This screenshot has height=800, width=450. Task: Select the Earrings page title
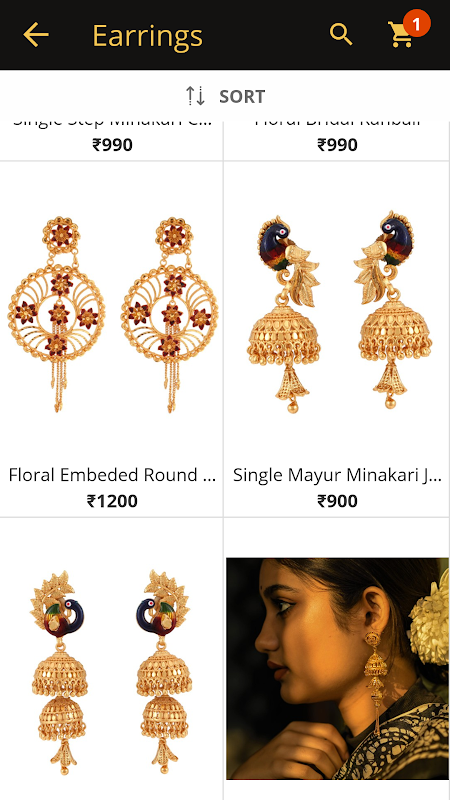tap(147, 36)
